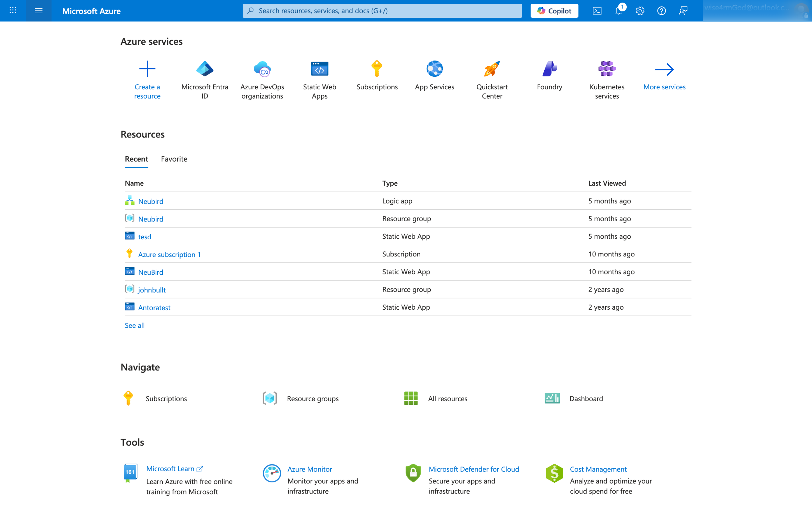The image size is (812, 509).
Task: Open Azure DevOps organizations icon
Action: pyautogui.click(x=262, y=69)
